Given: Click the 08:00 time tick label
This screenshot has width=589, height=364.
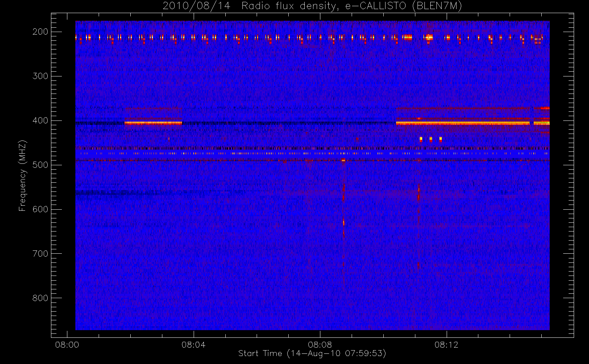Looking at the screenshot, I should 67,345.
